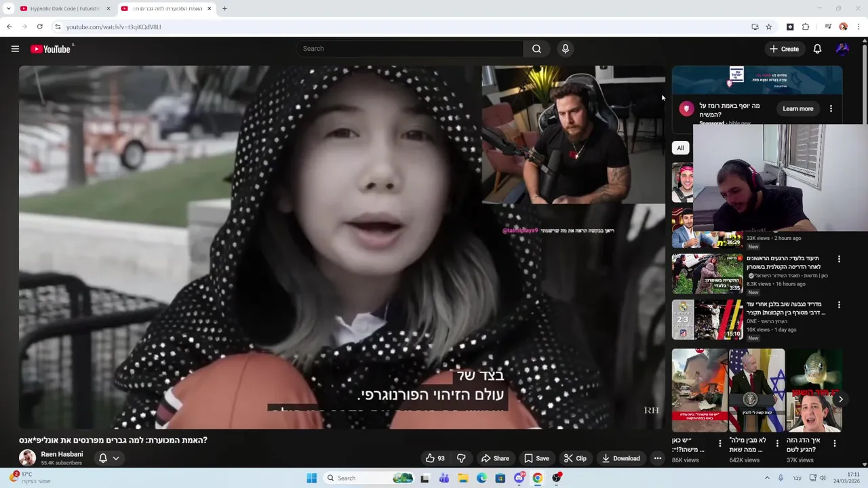Open a new browser tab

click(224, 9)
